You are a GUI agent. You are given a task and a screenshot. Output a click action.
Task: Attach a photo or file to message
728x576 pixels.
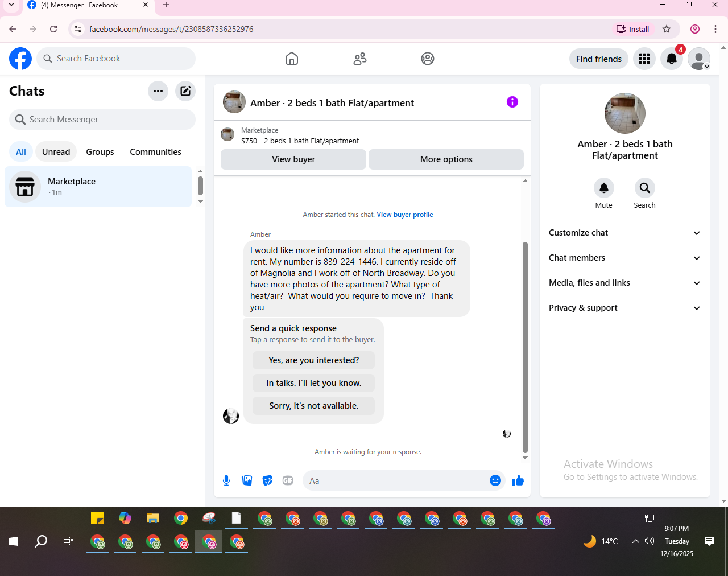coord(247,480)
